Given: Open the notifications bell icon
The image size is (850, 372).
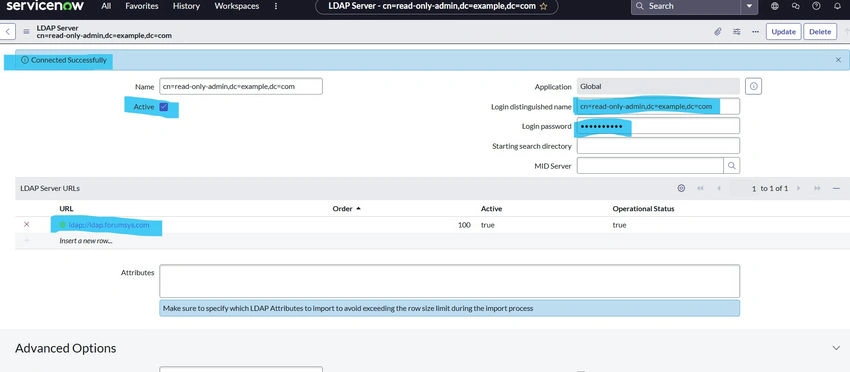Looking at the screenshot, I should click(837, 6).
